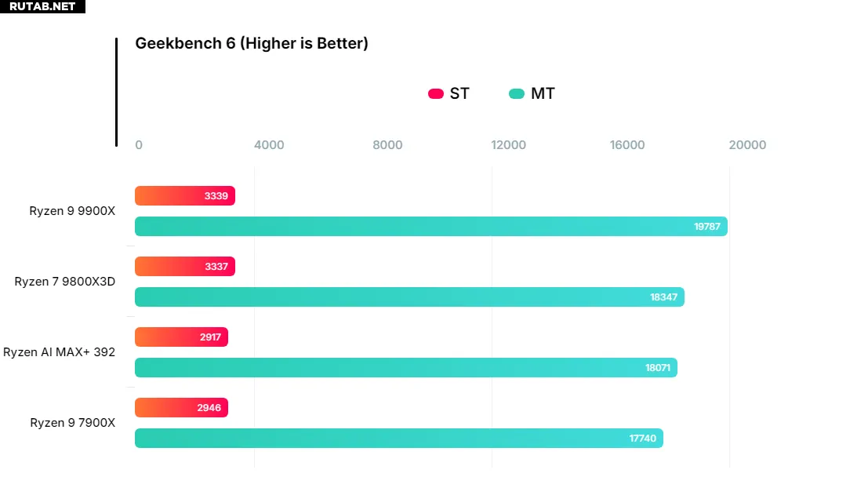
Task: Toggle the MT legend series
Action: tap(542, 94)
